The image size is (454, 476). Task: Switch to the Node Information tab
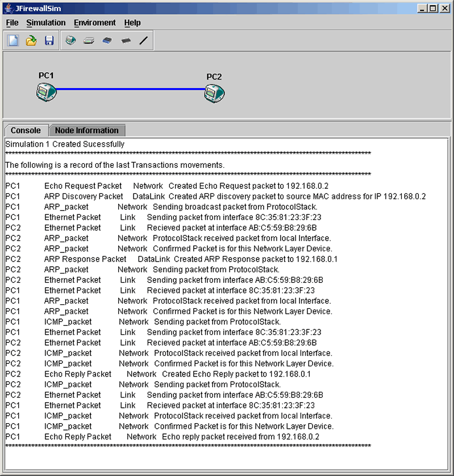[x=86, y=130]
